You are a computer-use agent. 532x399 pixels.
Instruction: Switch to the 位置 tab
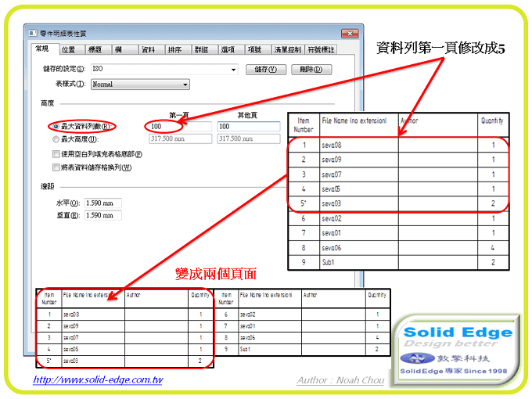pyautogui.click(x=68, y=49)
